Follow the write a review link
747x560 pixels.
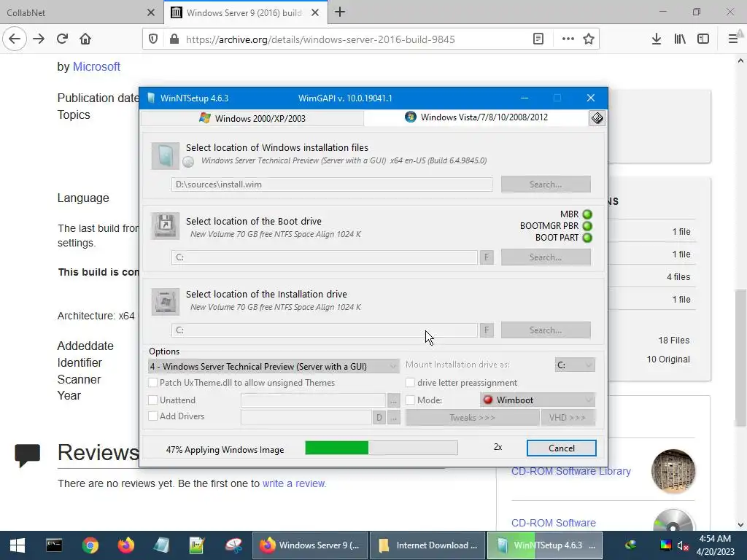point(294,483)
